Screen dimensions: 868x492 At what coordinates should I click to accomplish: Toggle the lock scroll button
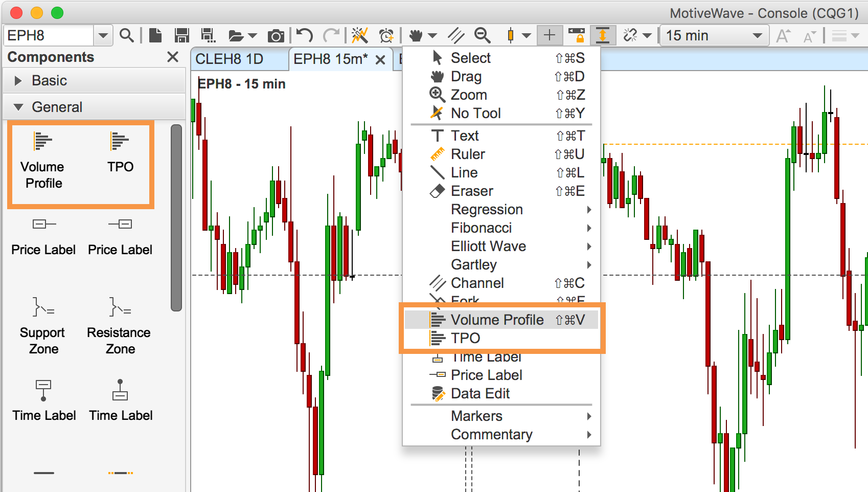pyautogui.click(x=577, y=35)
